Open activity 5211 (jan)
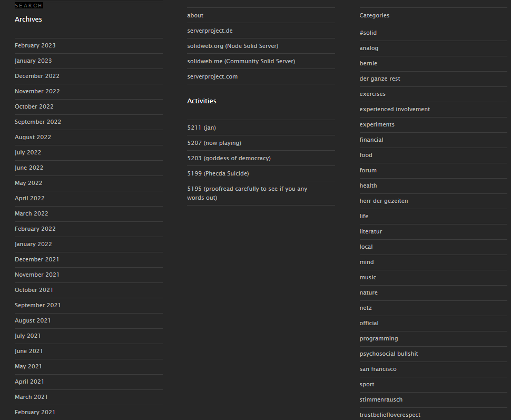This screenshot has width=511, height=420. (201, 128)
